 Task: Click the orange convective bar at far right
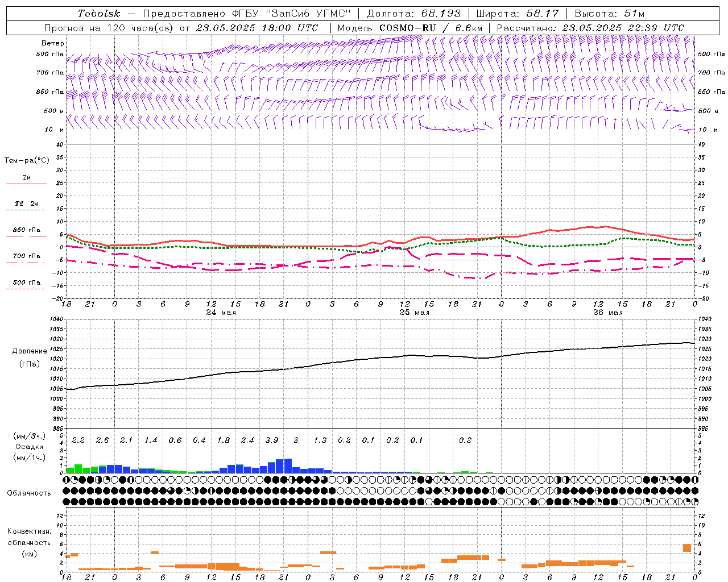(687, 548)
